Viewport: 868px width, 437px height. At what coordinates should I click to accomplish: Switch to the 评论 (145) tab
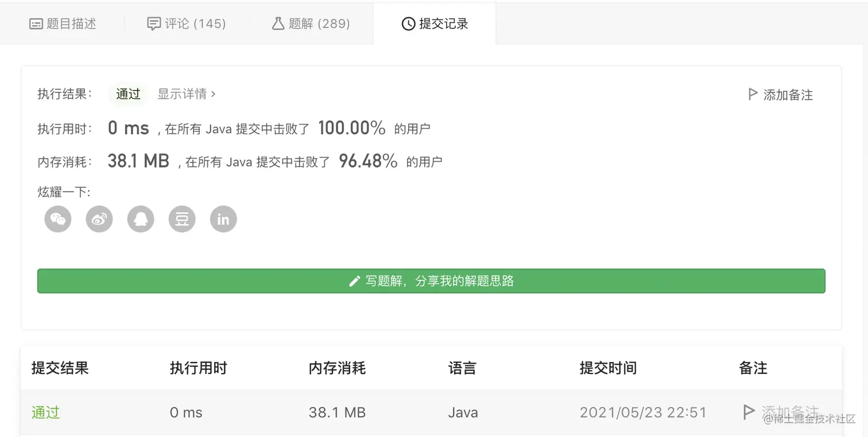coord(187,24)
